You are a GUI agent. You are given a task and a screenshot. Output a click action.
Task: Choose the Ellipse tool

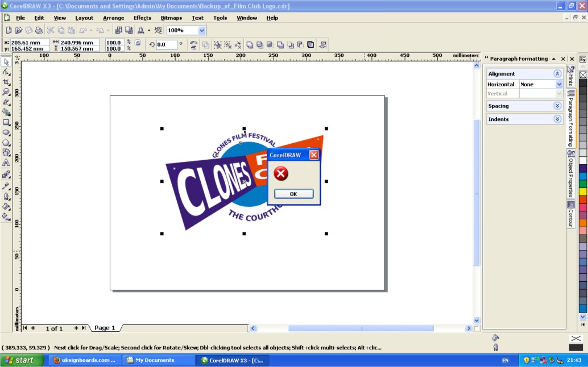tap(6, 133)
